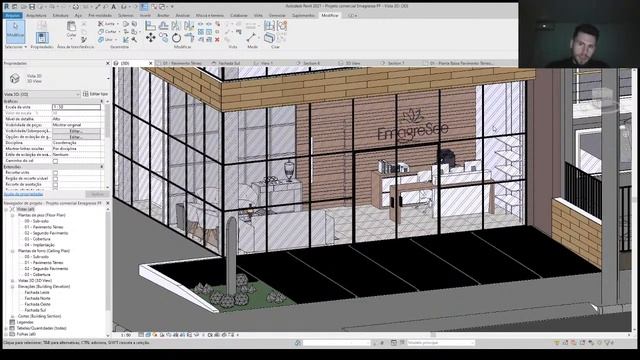This screenshot has width=640, height=360.
Task: Select the Modificar arrow tool
Action: pyautogui.click(x=16, y=31)
